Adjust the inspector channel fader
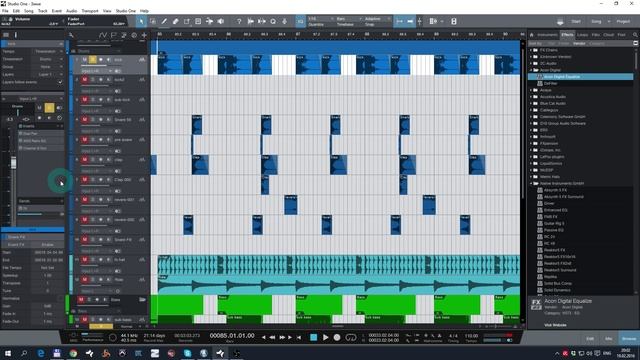 click(x=13, y=163)
